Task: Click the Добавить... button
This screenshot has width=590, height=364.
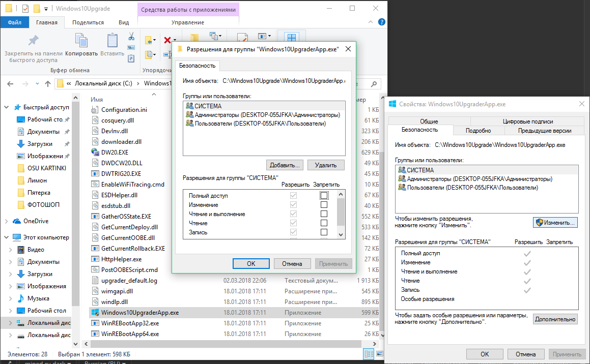Action: click(x=285, y=165)
